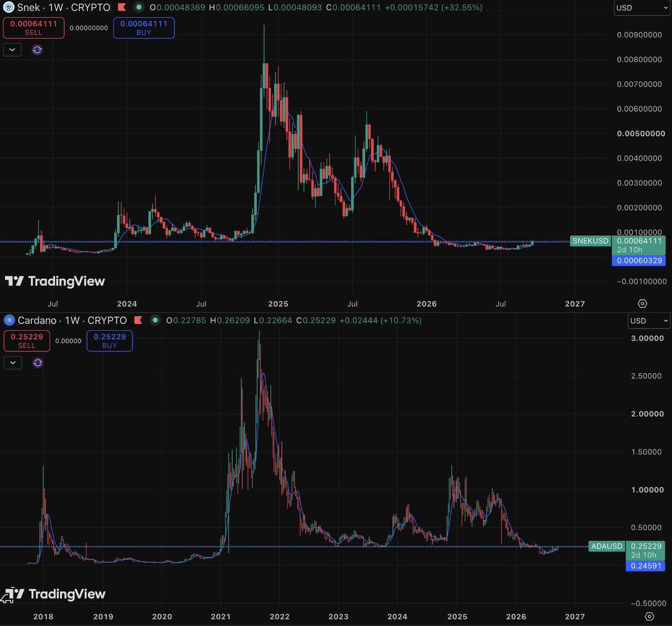Click the Cardano low value 0.22664
Viewport: 672px width, 626px height.
(x=277, y=321)
